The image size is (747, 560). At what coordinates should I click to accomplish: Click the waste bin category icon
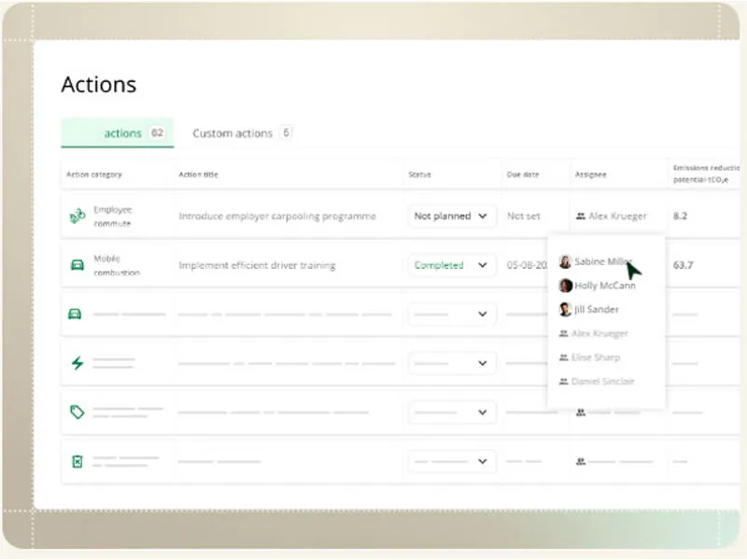pyautogui.click(x=77, y=461)
